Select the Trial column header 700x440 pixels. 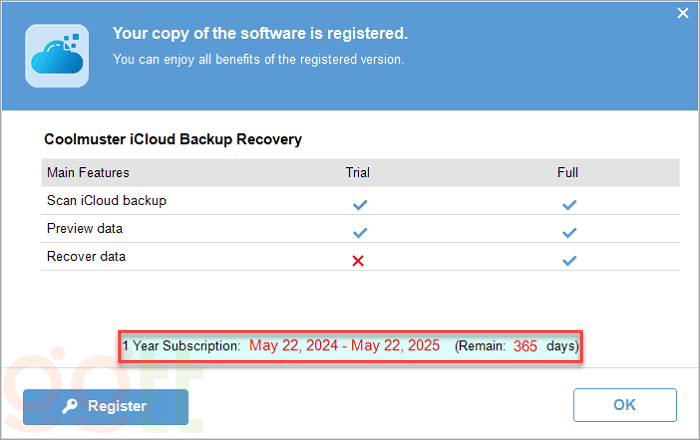tap(358, 173)
